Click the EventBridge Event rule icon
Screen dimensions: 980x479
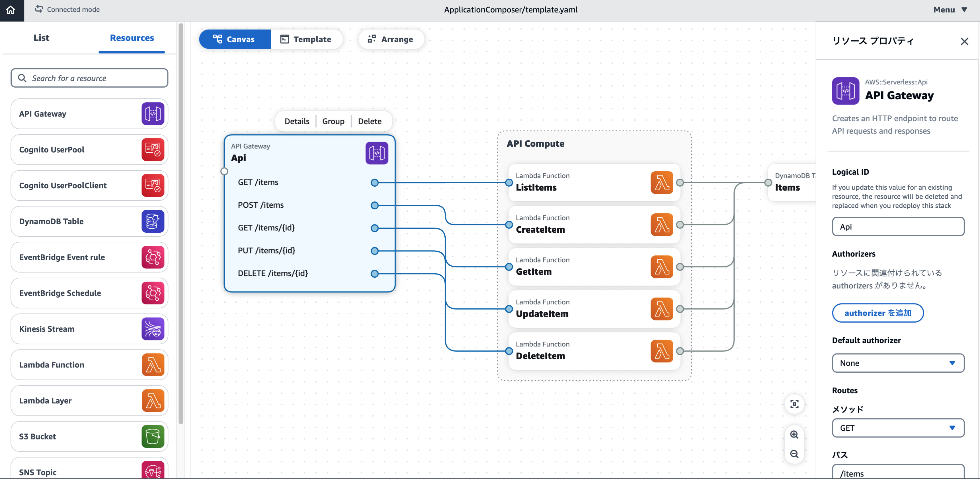coord(153,257)
